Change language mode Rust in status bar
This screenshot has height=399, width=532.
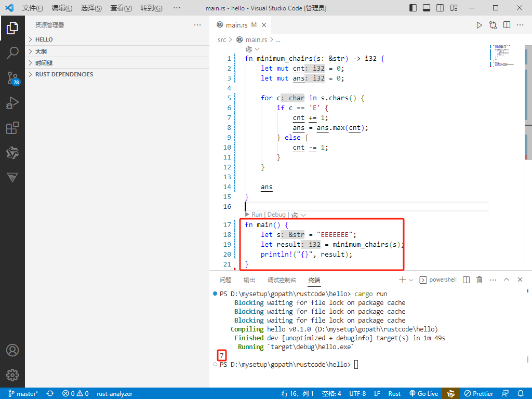[x=394, y=394]
